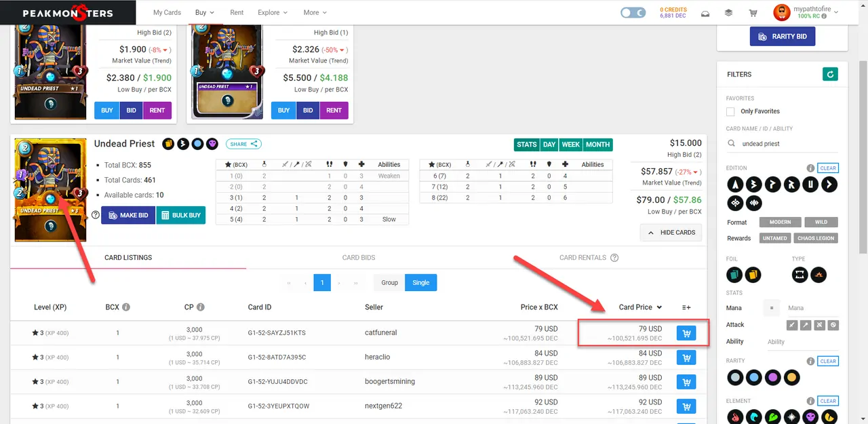Select the Beta edition filter icon
868x424 pixels.
(x=754, y=184)
